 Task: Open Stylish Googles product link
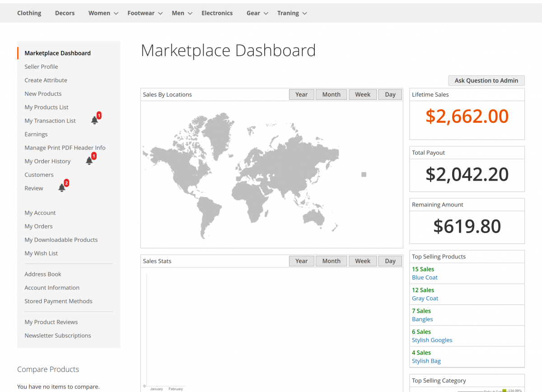coord(432,340)
